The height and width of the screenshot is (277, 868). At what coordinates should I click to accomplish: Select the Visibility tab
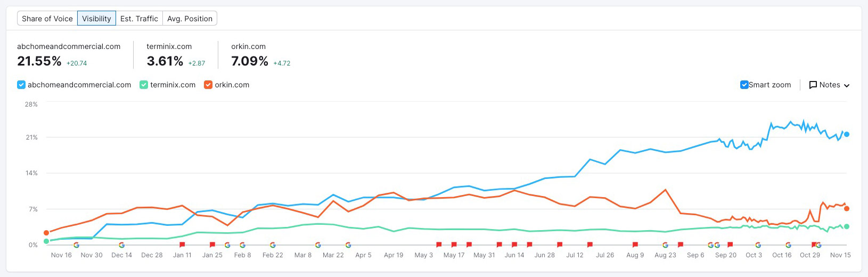(96, 19)
